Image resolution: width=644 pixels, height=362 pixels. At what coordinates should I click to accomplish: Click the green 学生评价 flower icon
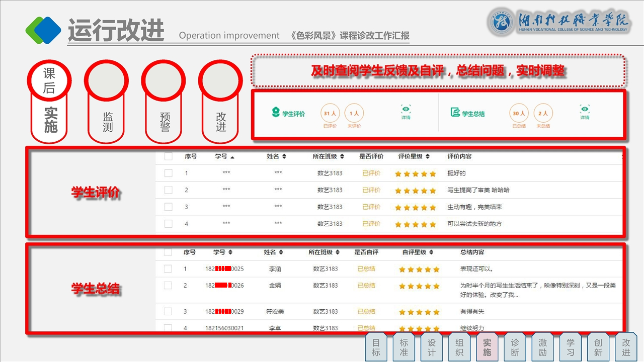[275, 113]
